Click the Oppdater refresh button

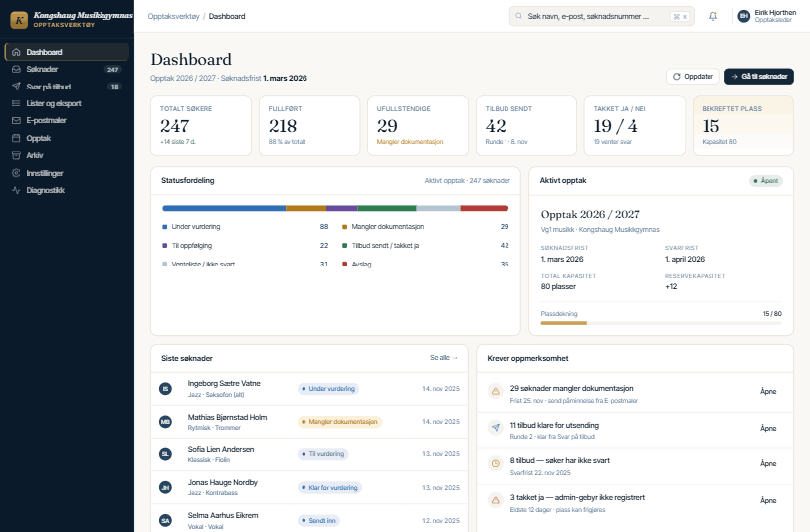[693, 76]
